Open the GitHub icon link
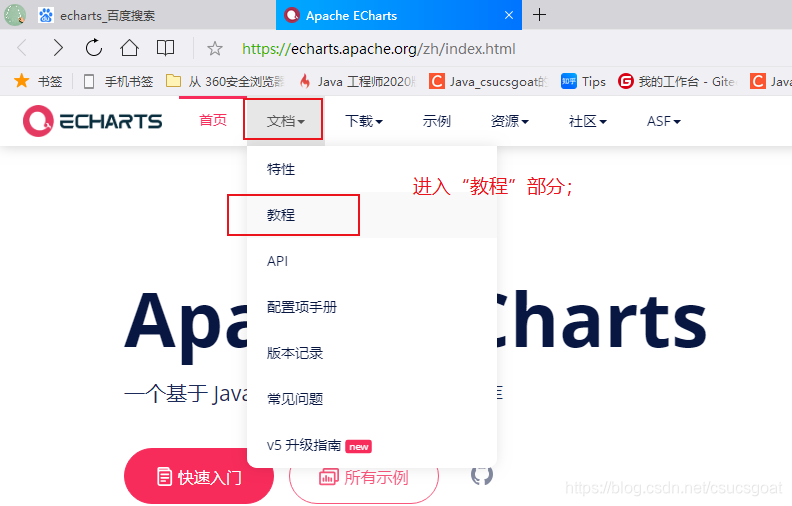Viewport: 792px width, 506px height. (482, 476)
